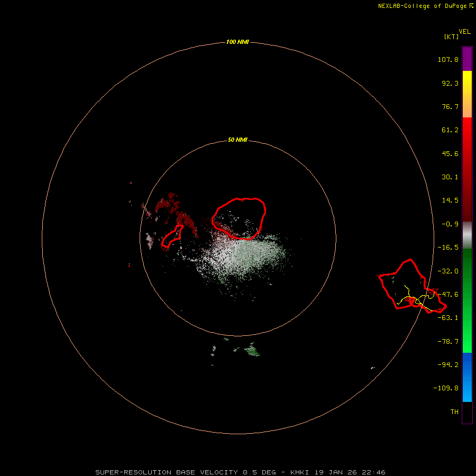This screenshot has height=476, width=476.
Task: Click the red segment of velocity color bar
Action: [x=467, y=169]
